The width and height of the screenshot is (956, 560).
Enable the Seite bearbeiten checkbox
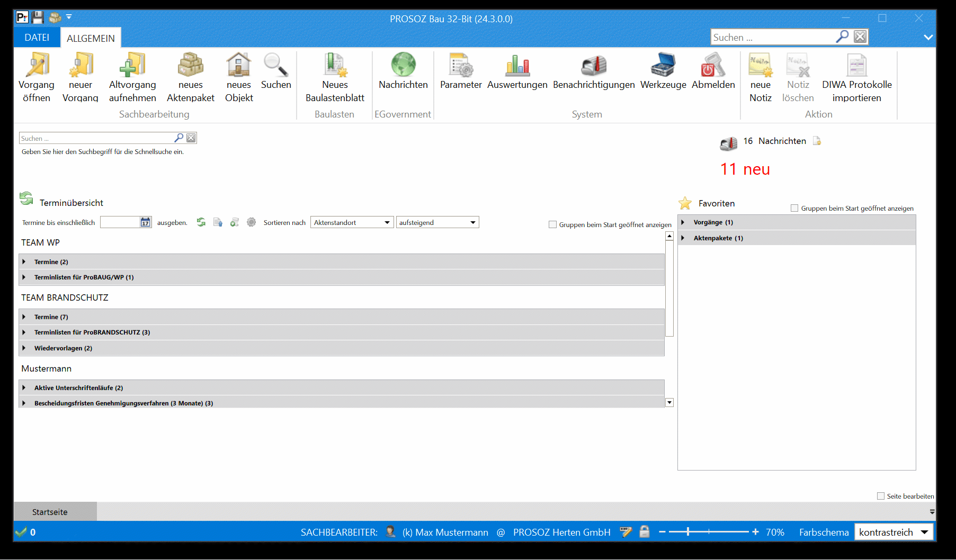coord(881,496)
